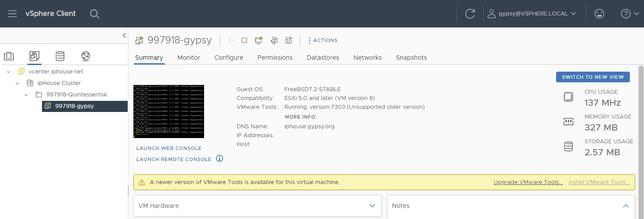The width and height of the screenshot is (644, 219).
Task: Open the Storage inventory view icon
Action: click(x=60, y=56)
